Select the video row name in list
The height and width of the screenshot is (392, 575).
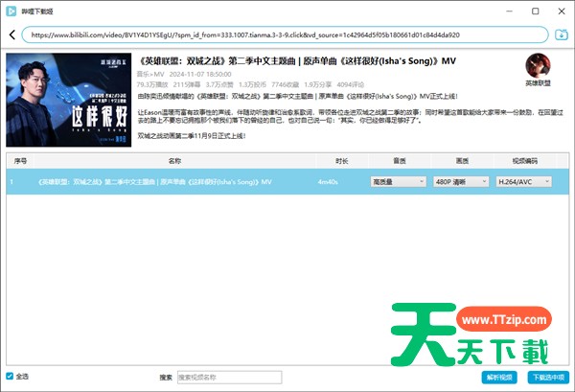(154, 182)
